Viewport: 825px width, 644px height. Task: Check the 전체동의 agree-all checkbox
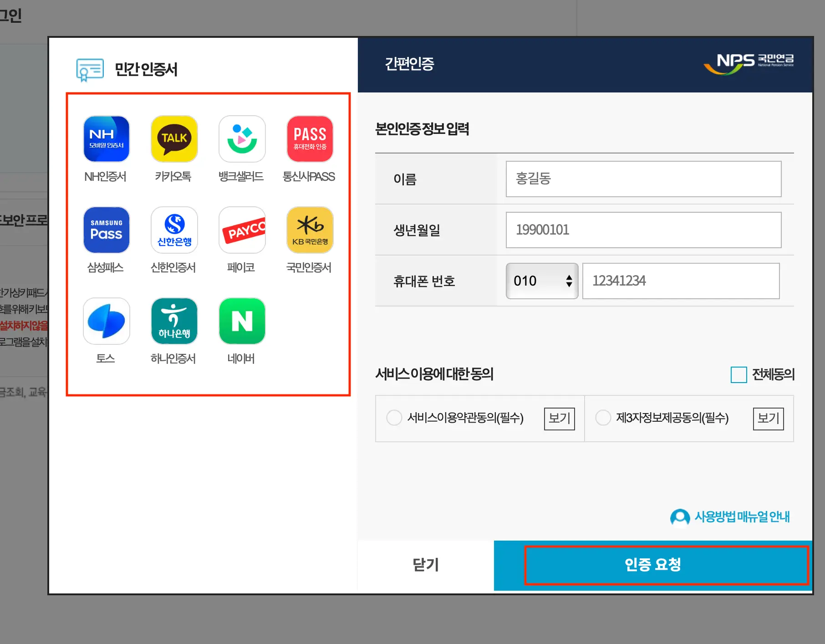[x=738, y=375]
